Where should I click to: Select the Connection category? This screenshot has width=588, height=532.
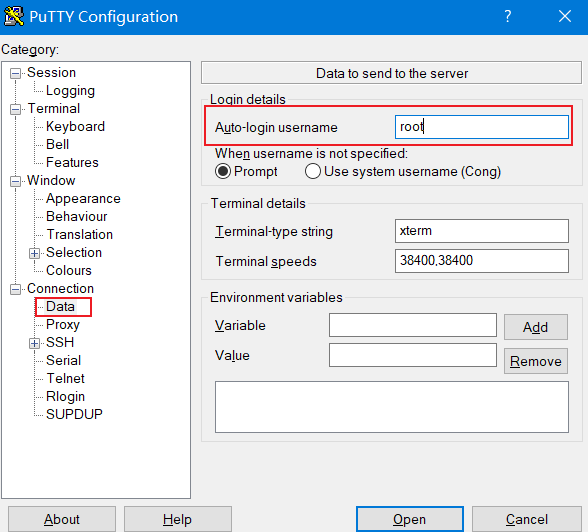coord(60,288)
